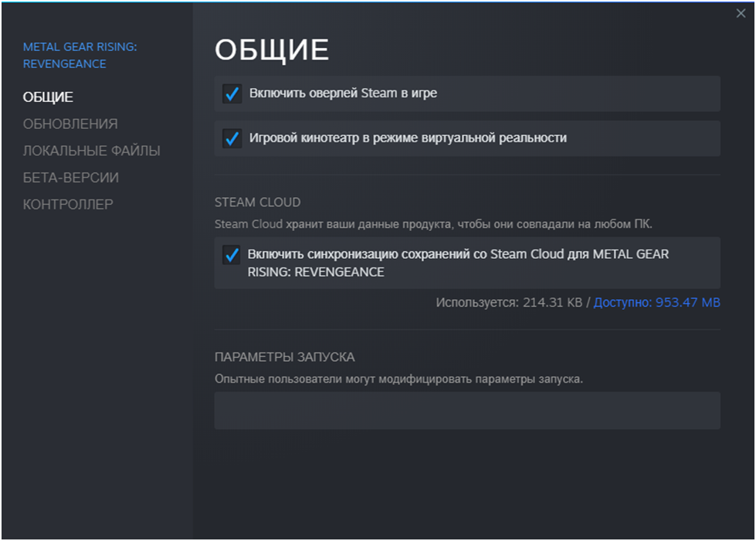
Task: Click the Steam Cloud description sentence
Action: pyautogui.click(x=433, y=224)
